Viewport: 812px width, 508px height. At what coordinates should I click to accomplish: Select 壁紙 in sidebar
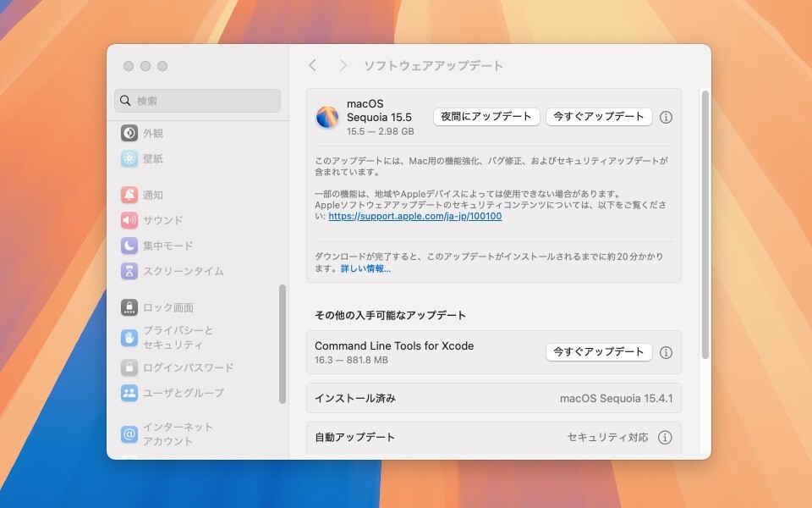[x=153, y=158]
